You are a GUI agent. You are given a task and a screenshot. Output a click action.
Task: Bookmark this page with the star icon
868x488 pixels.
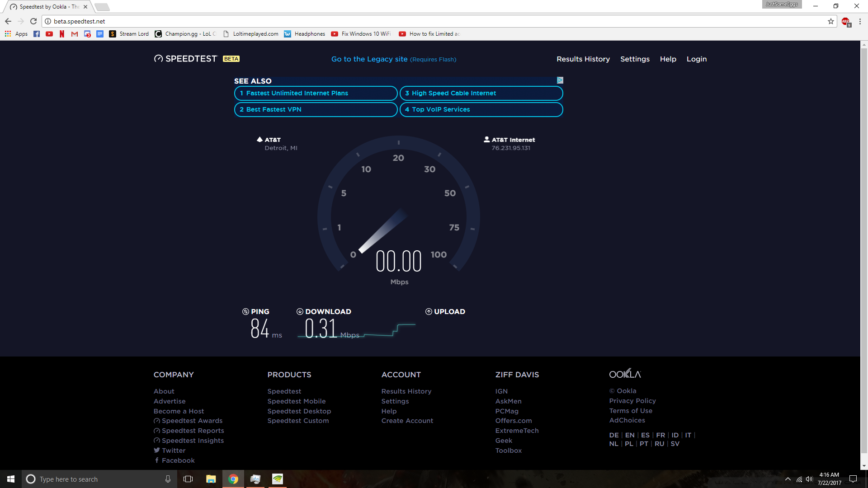pos(831,21)
